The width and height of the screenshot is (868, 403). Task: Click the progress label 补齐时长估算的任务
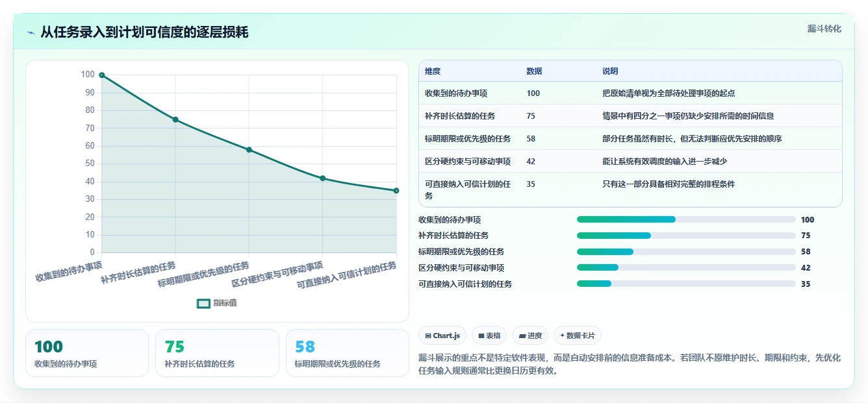453,236
